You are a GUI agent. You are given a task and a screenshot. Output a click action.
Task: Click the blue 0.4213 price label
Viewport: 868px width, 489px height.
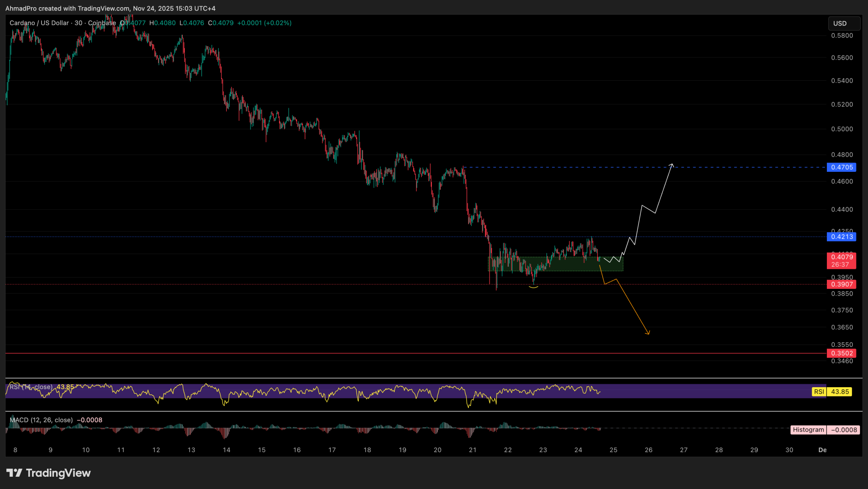841,237
